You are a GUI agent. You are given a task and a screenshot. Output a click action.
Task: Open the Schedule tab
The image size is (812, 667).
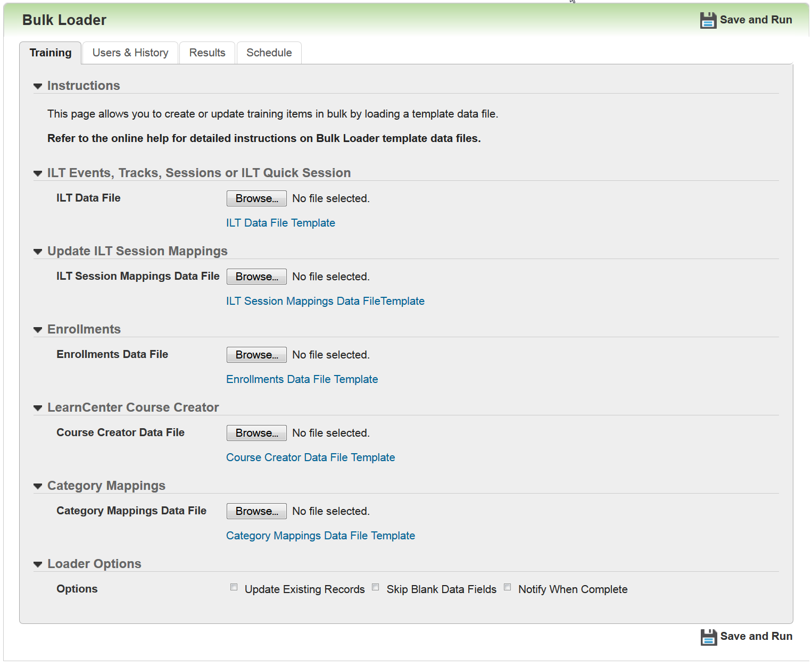(x=269, y=53)
